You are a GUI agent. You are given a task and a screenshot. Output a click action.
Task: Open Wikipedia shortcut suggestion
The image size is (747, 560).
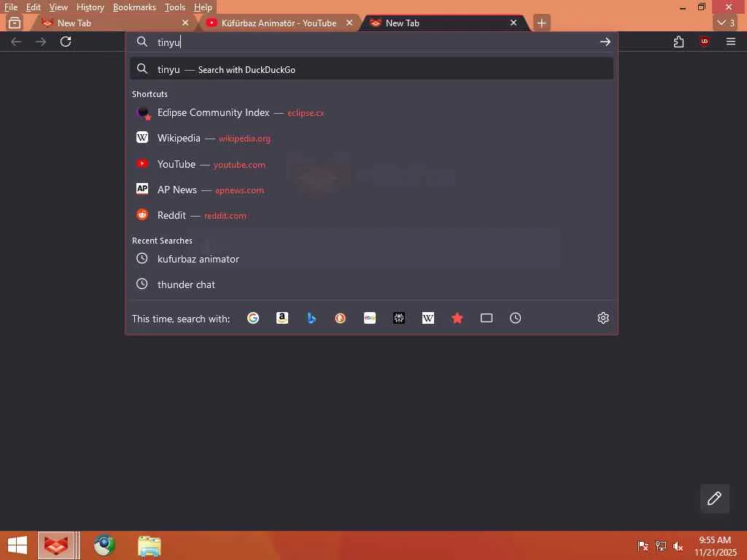[371, 138]
